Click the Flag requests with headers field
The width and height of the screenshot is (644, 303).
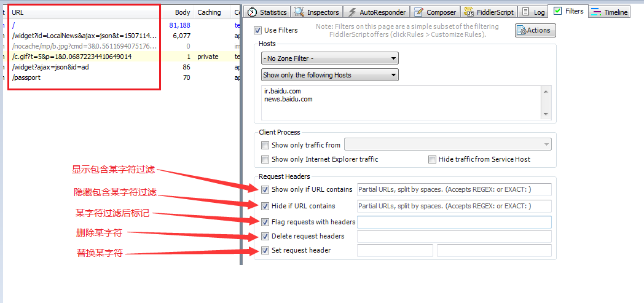454,222
